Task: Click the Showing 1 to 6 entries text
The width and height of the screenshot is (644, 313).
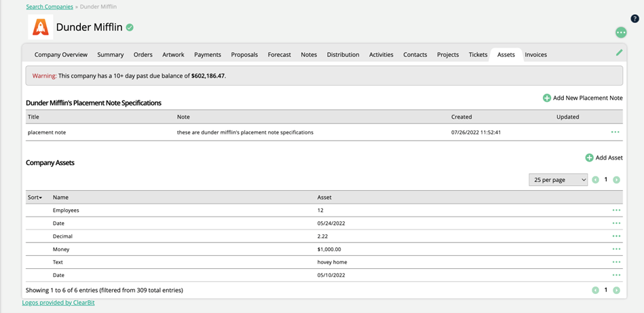Action: [x=105, y=291]
